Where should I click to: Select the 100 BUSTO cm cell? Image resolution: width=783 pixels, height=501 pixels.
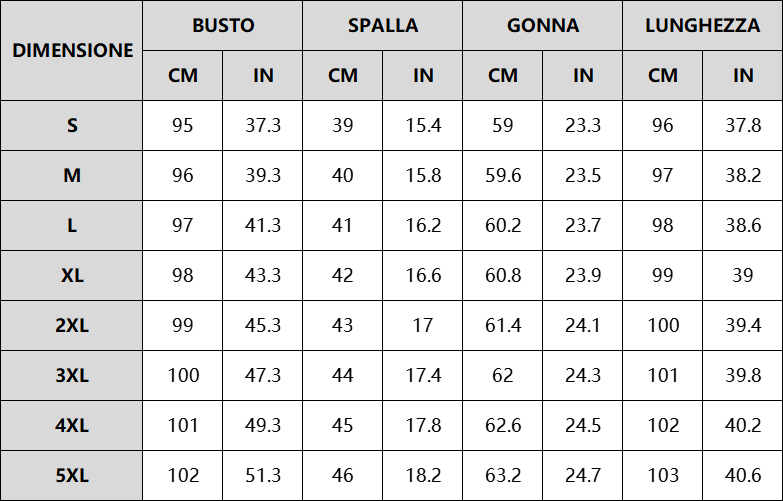(183, 375)
